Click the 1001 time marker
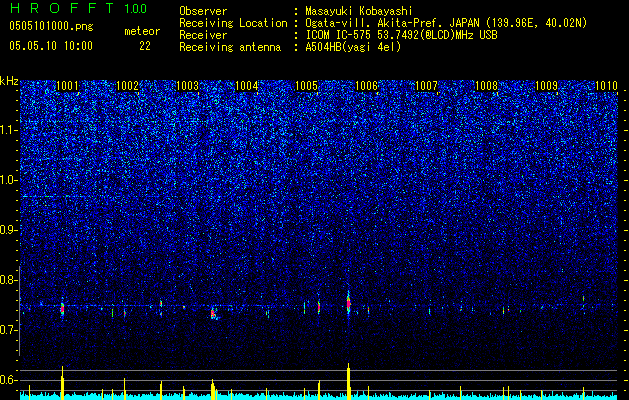629x400 pixels. (67, 86)
